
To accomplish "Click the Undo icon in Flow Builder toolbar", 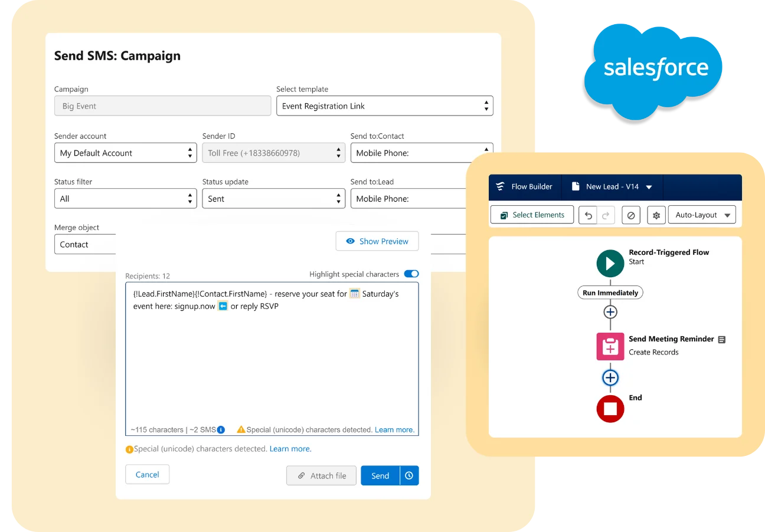I will pos(587,215).
